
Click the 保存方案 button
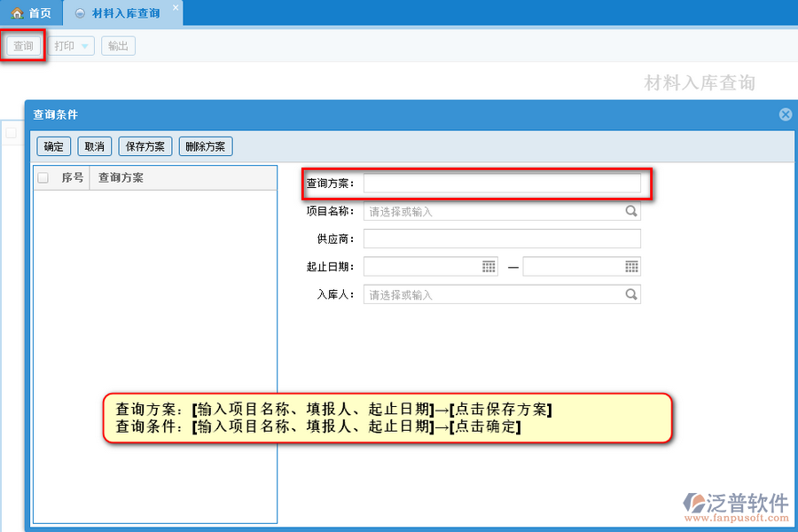tap(145, 146)
